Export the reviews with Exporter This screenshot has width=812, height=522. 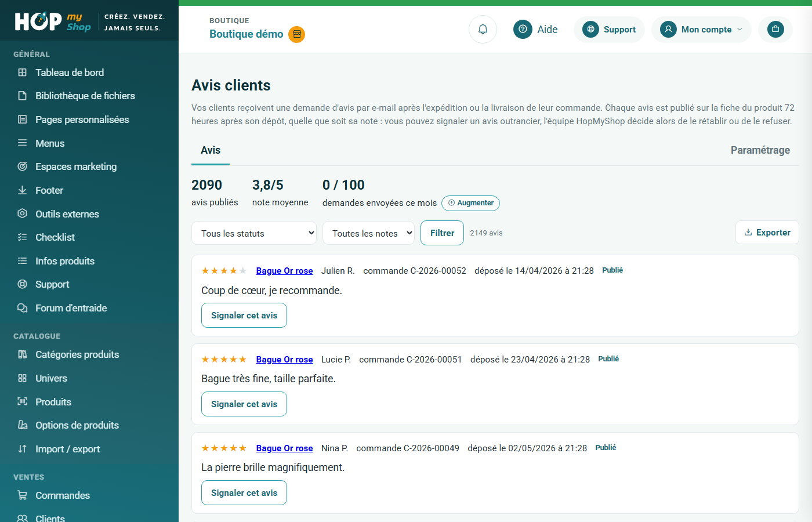click(767, 233)
